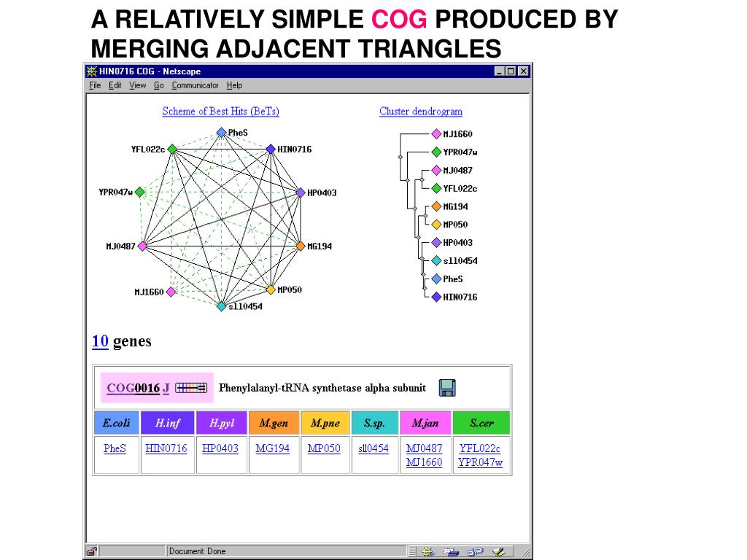Open the MJ1660 gene link in the table
Viewport: 747px width, 560px height.
(x=424, y=462)
